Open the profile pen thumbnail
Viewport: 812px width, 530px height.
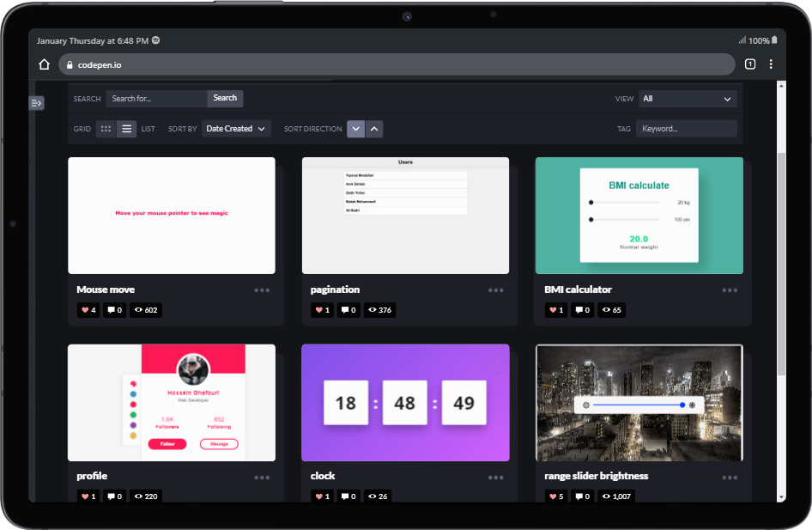(x=172, y=403)
